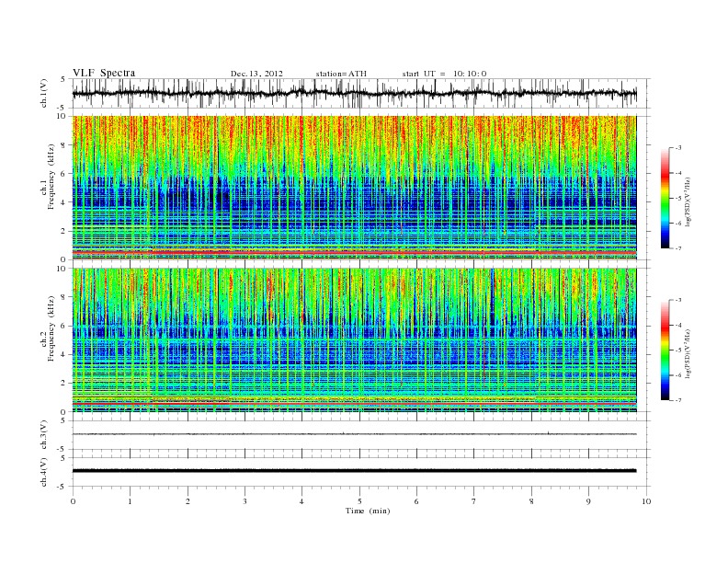The image size is (728, 563).
Task: Click the time axis tick label '6'
Action: point(416,501)
